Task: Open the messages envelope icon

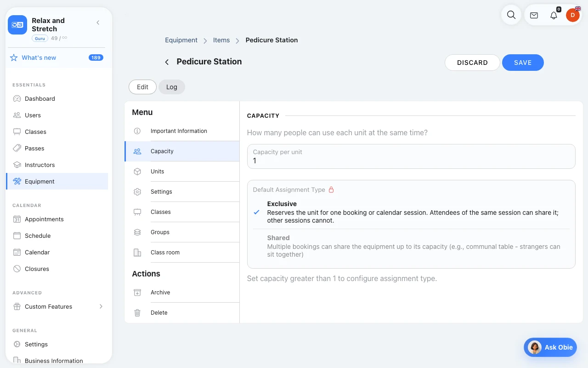Action: pyautogui.click(x=534, y=15)
